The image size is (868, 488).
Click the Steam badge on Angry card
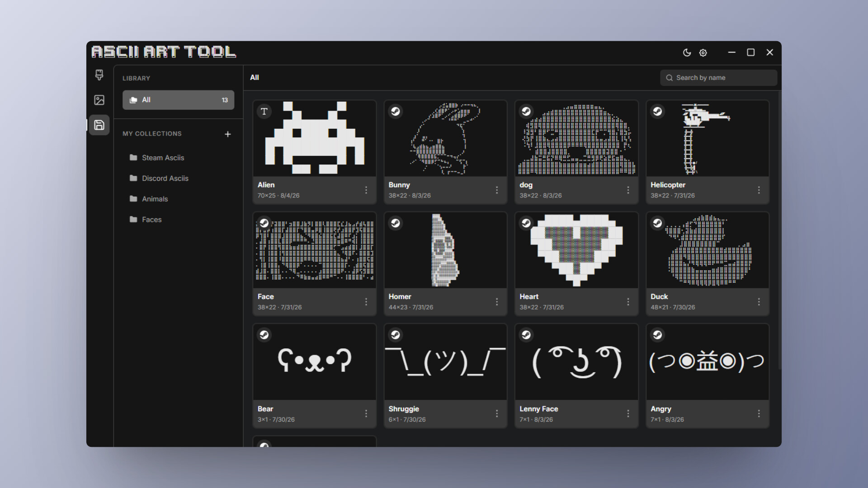pyautogui.click(x=657, y=335)
